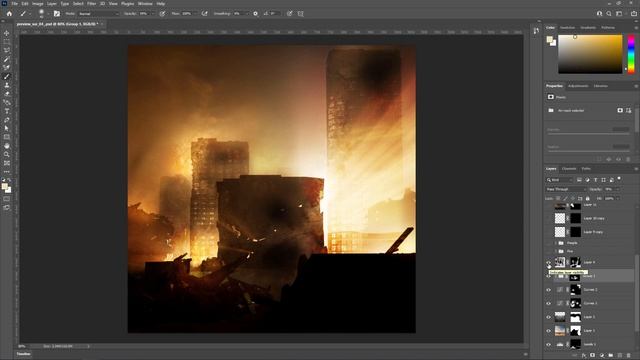Open symmetry paint options icon
The width and height of the screenshot is (640, 360).
[301, 13]
